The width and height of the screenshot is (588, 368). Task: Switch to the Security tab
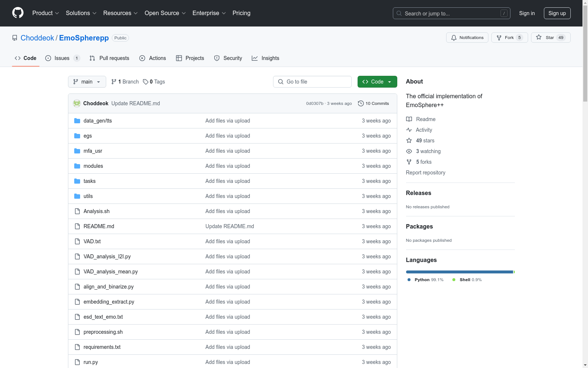(x=228, y=58)
